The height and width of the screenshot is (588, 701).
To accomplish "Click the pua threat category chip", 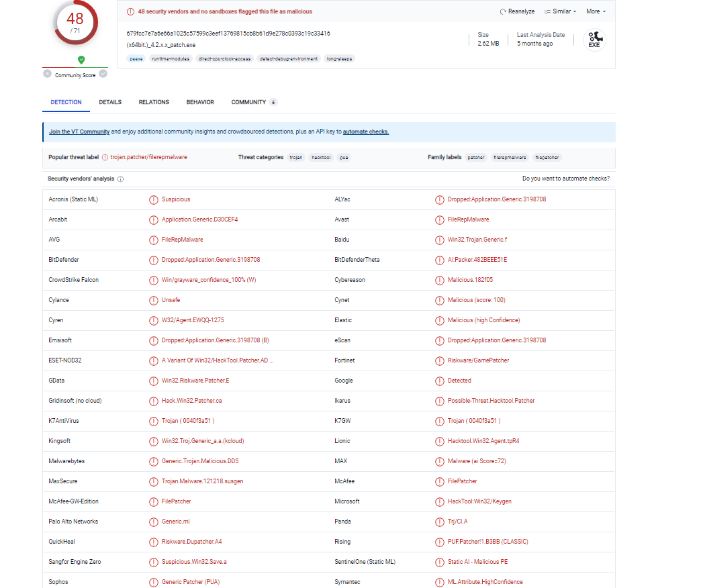I will click(x=344, y=158).
